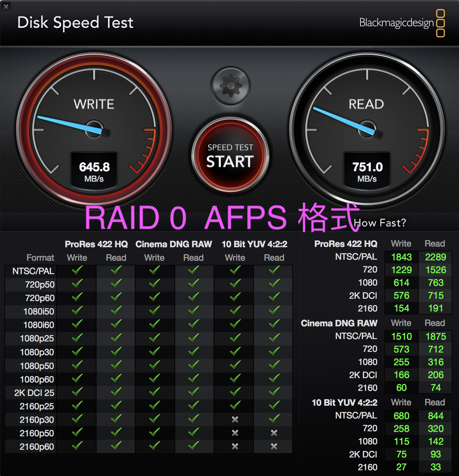
Task: Select the 2160p60 format row label
Action: (37, 447)
